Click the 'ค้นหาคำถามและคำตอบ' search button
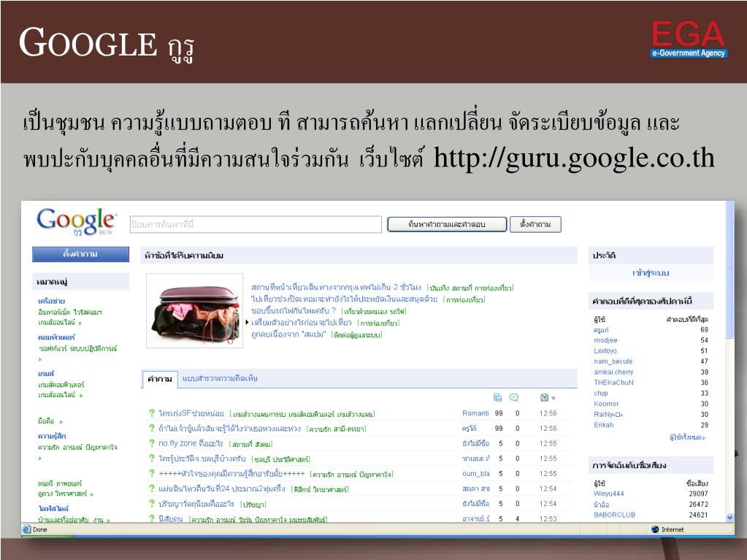747x560 pixels. pyautogui.click(x=447, y=224)
